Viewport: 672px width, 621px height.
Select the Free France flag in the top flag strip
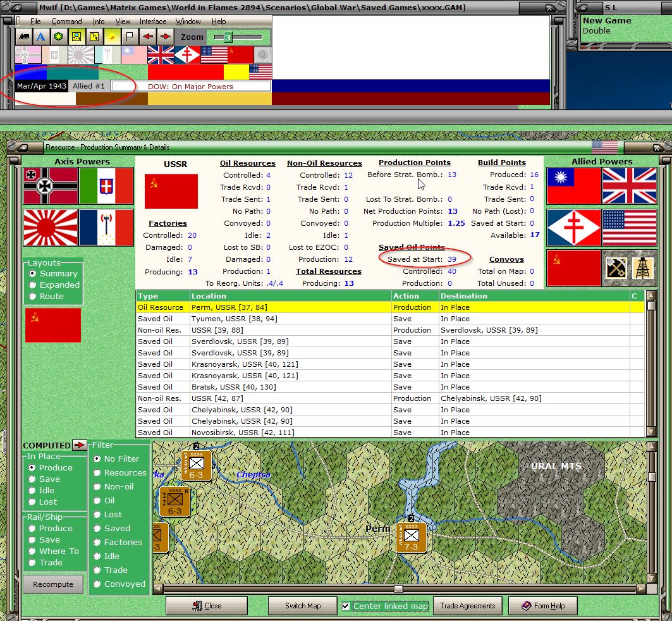point(187,55)
